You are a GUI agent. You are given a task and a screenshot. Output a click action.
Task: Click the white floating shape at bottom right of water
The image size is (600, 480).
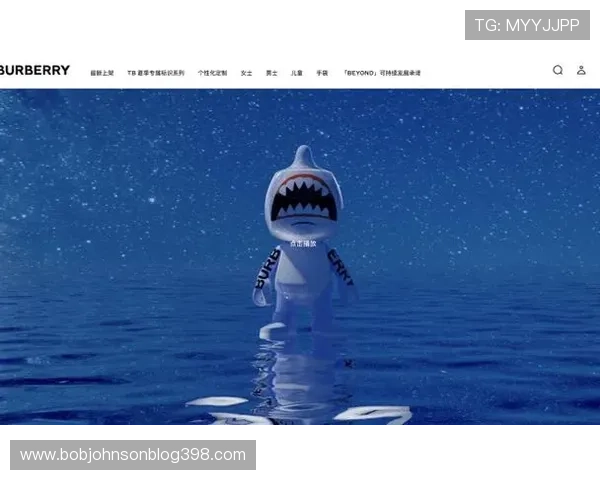[x=372, y=413]
